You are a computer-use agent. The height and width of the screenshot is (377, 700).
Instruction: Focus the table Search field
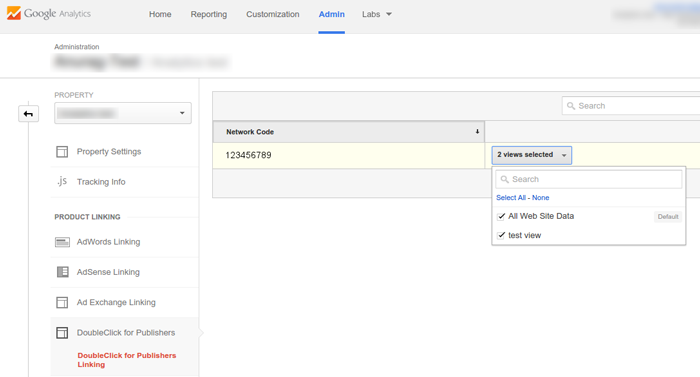tap(631, 106)
